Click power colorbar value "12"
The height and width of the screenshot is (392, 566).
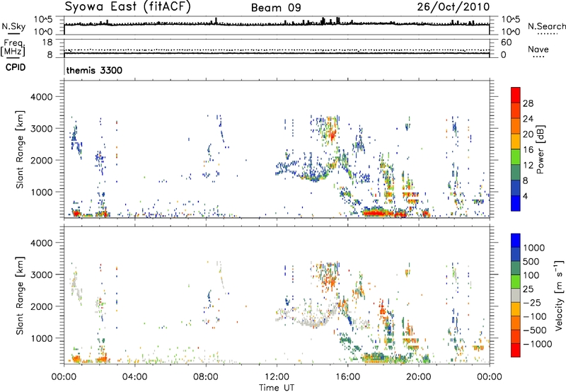pyautogui.click(x=528, y=166)
